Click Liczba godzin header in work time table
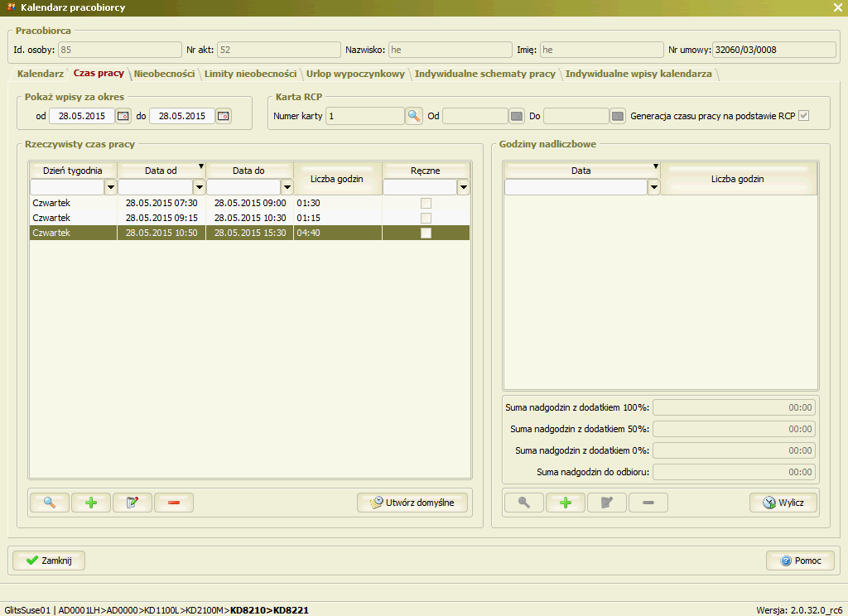This screenshot has height=616, width=848. [x=337, y=179]
